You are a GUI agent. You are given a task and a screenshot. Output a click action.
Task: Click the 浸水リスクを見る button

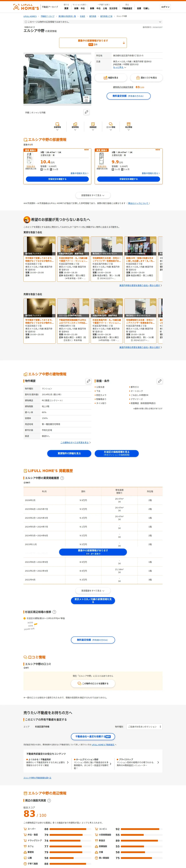pos(146,78)
